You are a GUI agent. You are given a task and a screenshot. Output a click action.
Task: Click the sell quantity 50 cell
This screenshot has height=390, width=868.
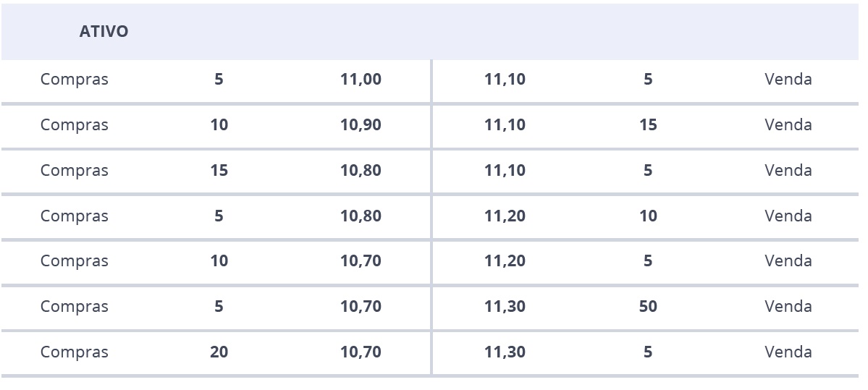point(648,307)
